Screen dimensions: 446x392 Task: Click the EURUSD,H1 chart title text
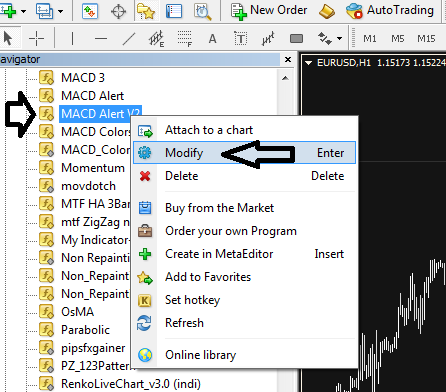click(343, 63)
